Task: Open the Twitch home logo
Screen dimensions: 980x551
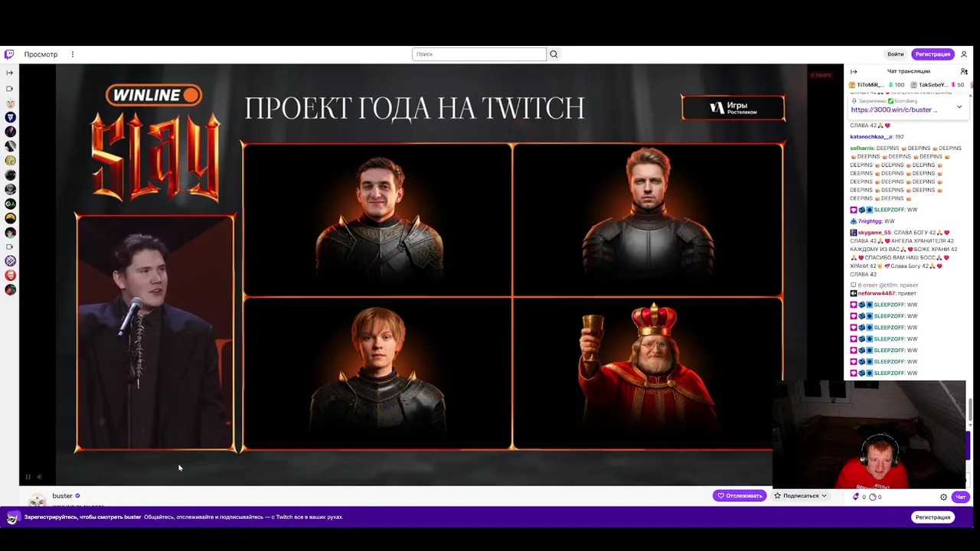Action: pos(9,54)
